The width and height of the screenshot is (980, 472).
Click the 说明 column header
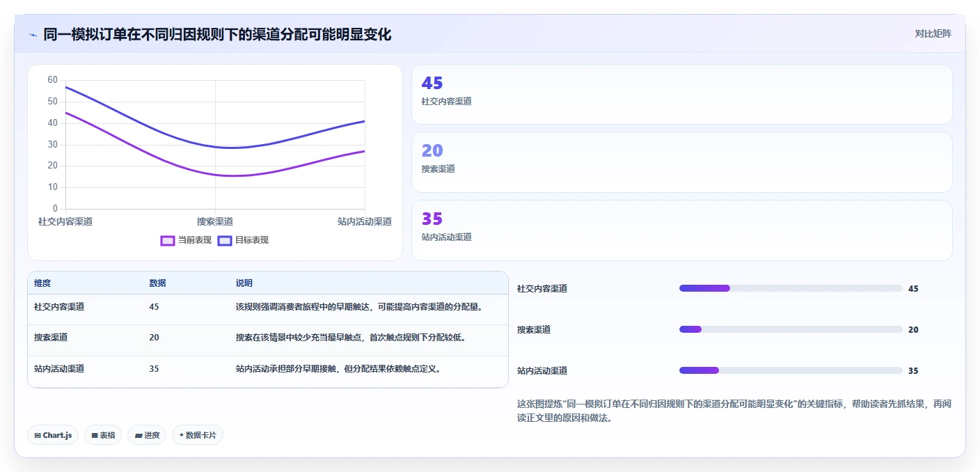244,283
